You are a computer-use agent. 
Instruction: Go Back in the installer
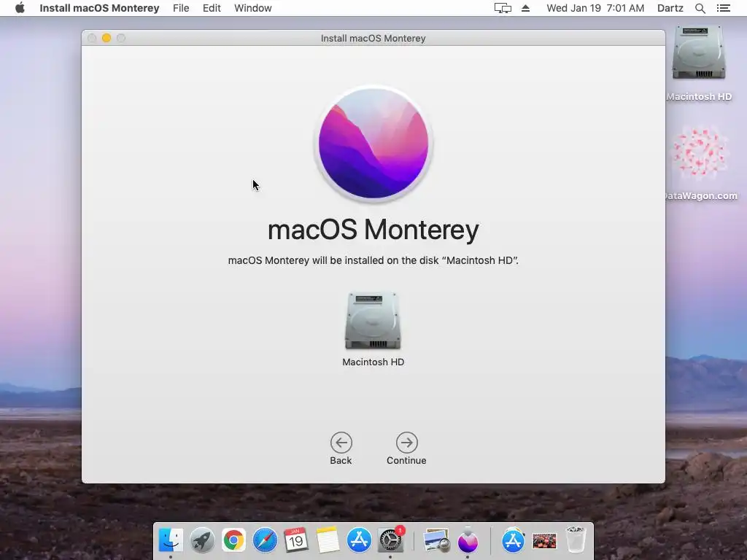(341, 443)
